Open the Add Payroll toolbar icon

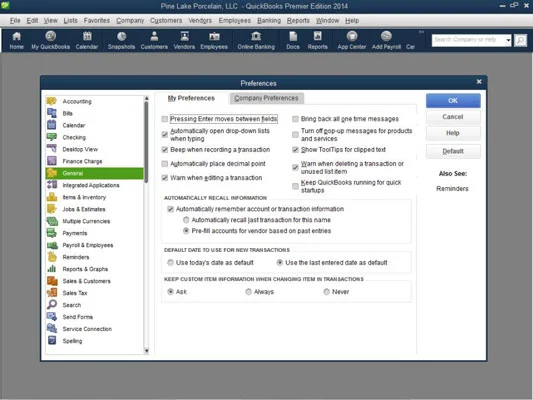point(386,40)
